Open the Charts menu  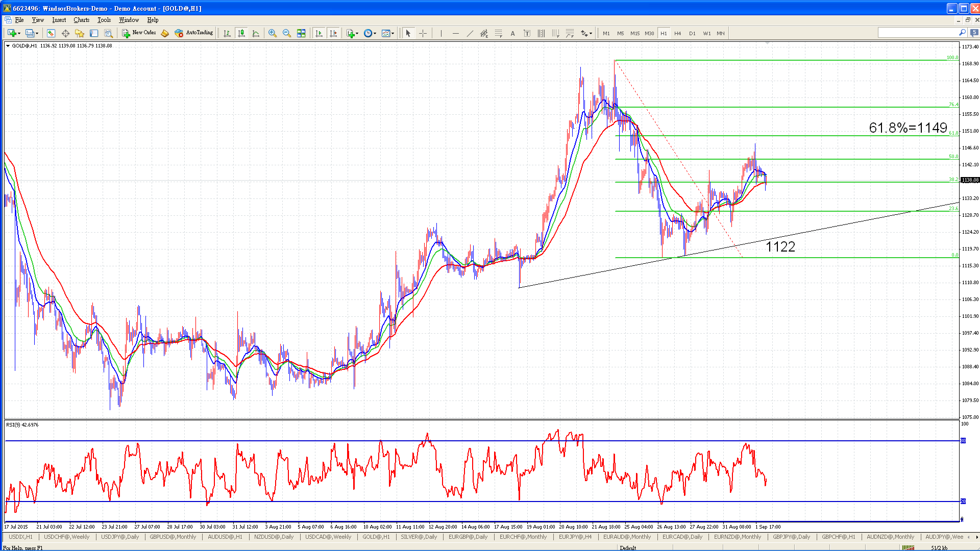pyautogui.click(x=81, y=20)
